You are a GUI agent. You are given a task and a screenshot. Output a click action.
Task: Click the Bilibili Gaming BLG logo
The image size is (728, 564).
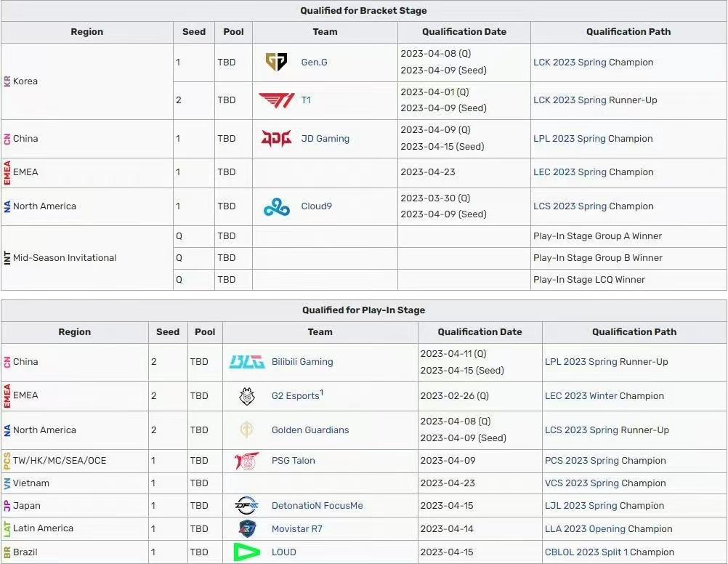pyautogui.click(x=247, y=362)
